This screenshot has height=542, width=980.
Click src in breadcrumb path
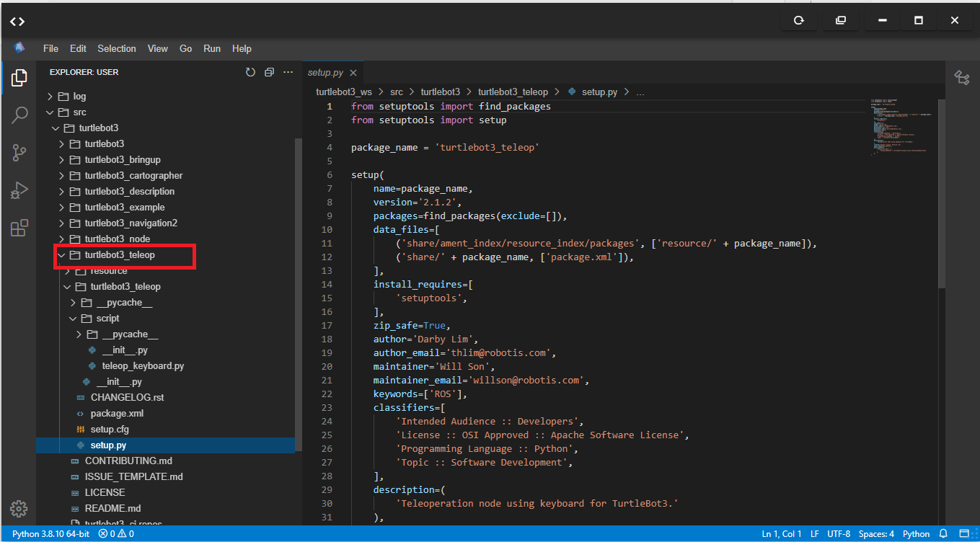coord(396,92)
